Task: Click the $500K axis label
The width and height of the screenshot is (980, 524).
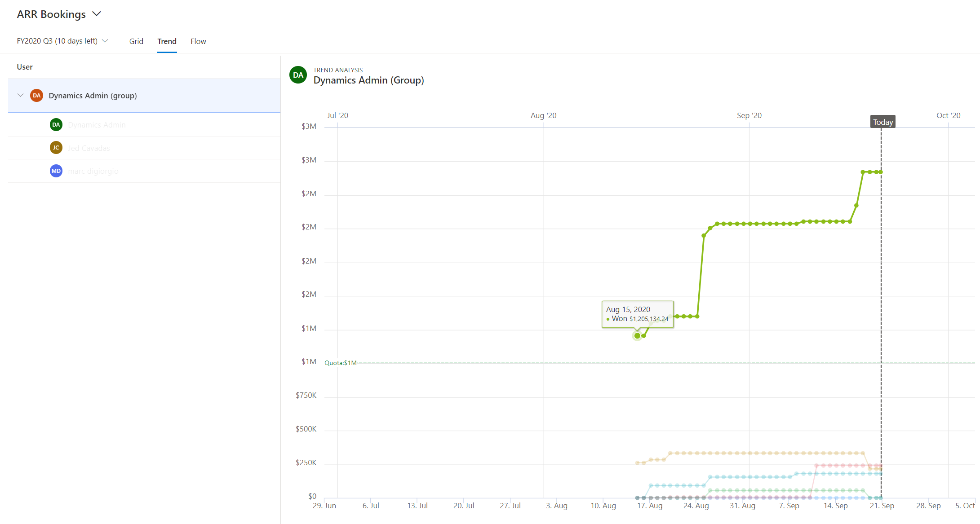Action: click(306, 429)
